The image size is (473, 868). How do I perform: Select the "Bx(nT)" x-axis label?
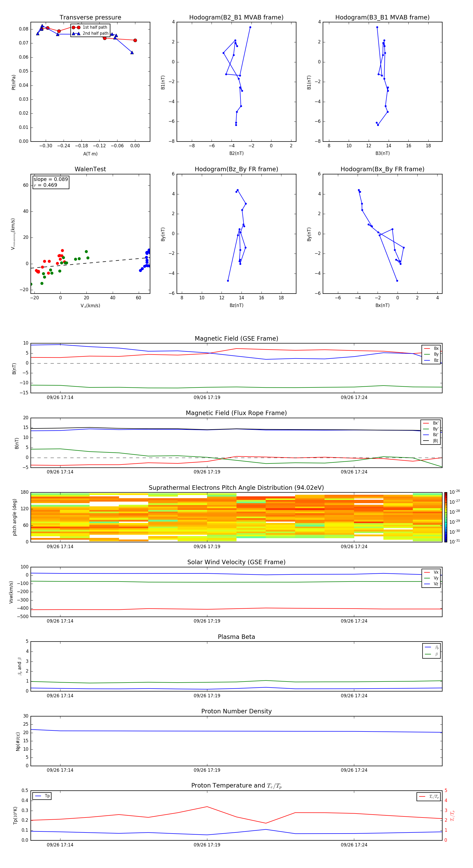coord(382,305)
